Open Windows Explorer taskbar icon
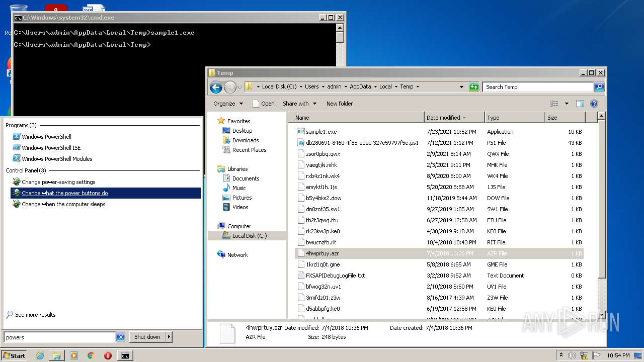Image resolution: width=644 pixels, height=362 pixels. coord(57,355)
